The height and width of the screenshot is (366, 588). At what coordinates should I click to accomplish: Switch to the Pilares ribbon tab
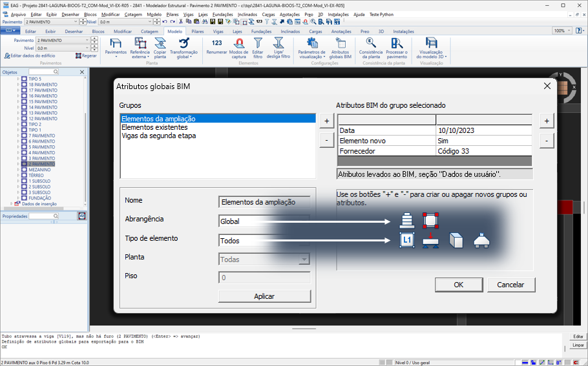pos(198,31)
